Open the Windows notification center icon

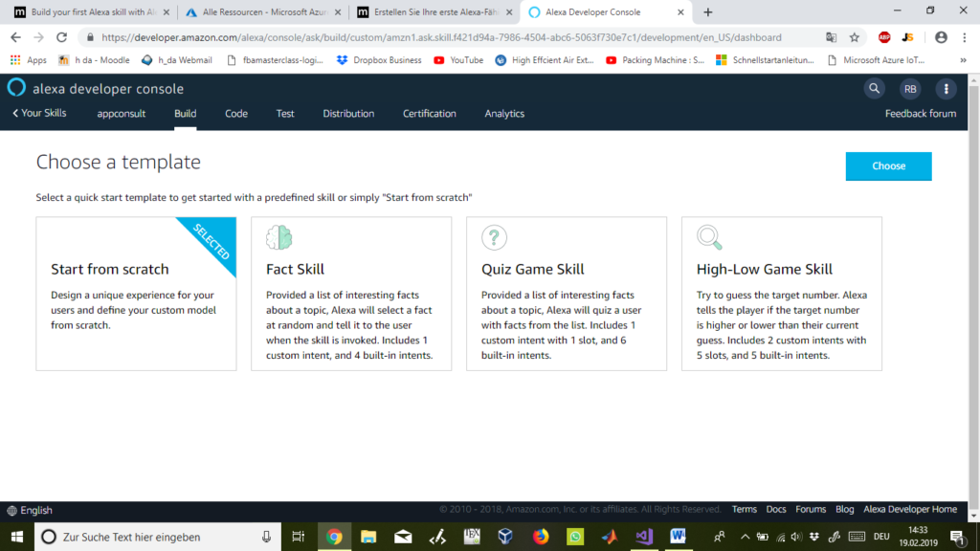coord(957,537)
